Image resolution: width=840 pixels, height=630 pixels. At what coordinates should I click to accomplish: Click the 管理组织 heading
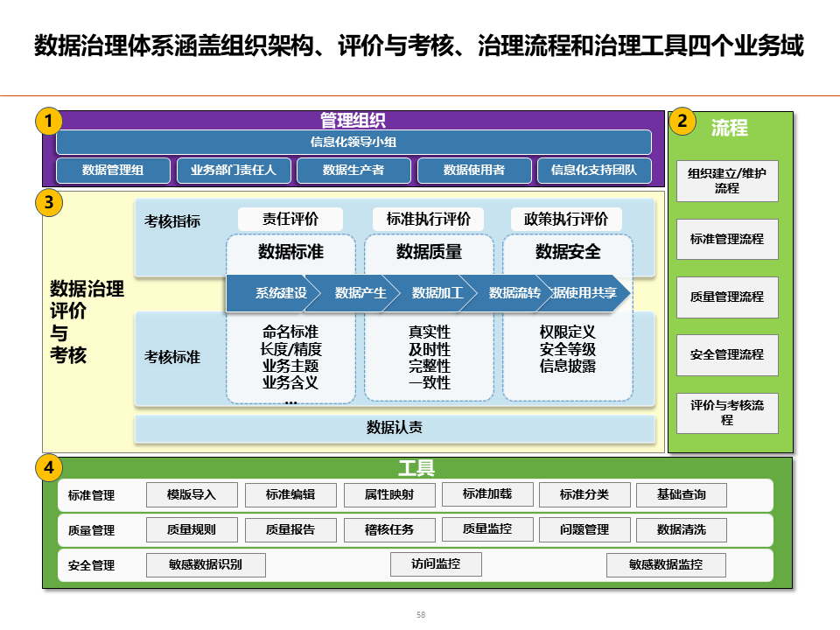[353, 120]
